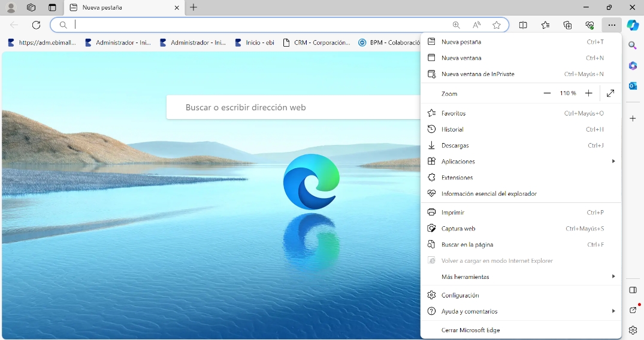
Task: Click the 110 % zoom value
Action: [x=567, y=93]
